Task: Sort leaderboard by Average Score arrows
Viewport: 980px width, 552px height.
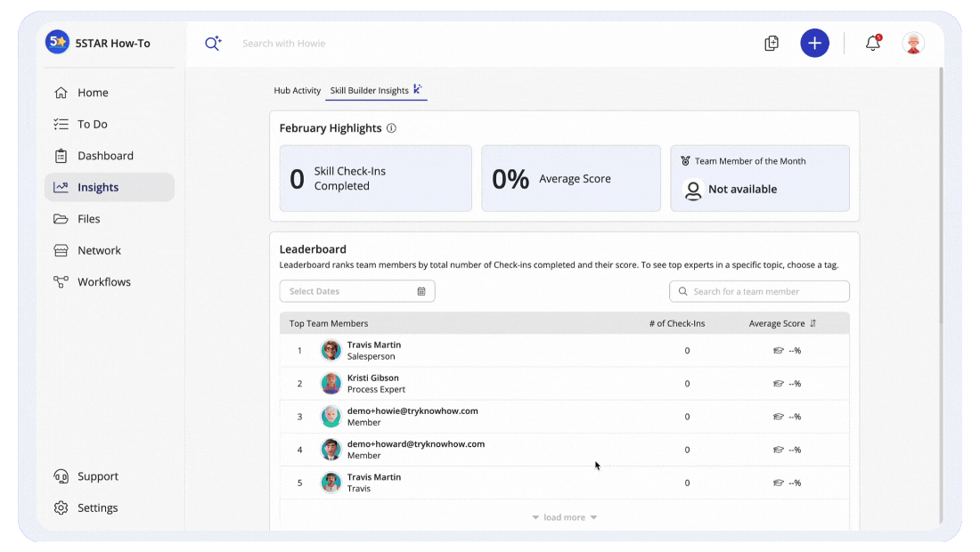Action: point(813,323)
